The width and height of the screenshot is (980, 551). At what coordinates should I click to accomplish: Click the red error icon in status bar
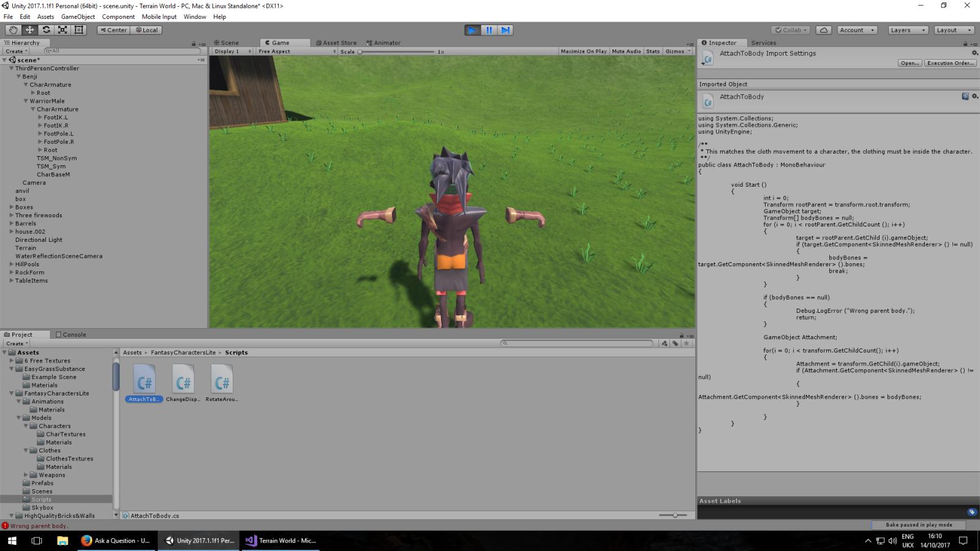click(x=5, y=526)
